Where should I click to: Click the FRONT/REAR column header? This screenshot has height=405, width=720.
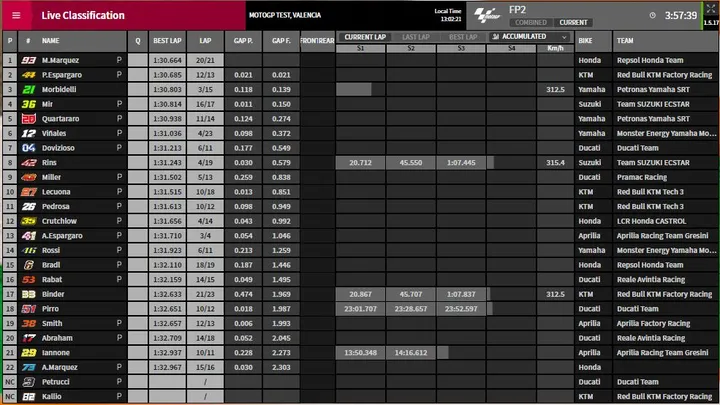coord(317,41)
